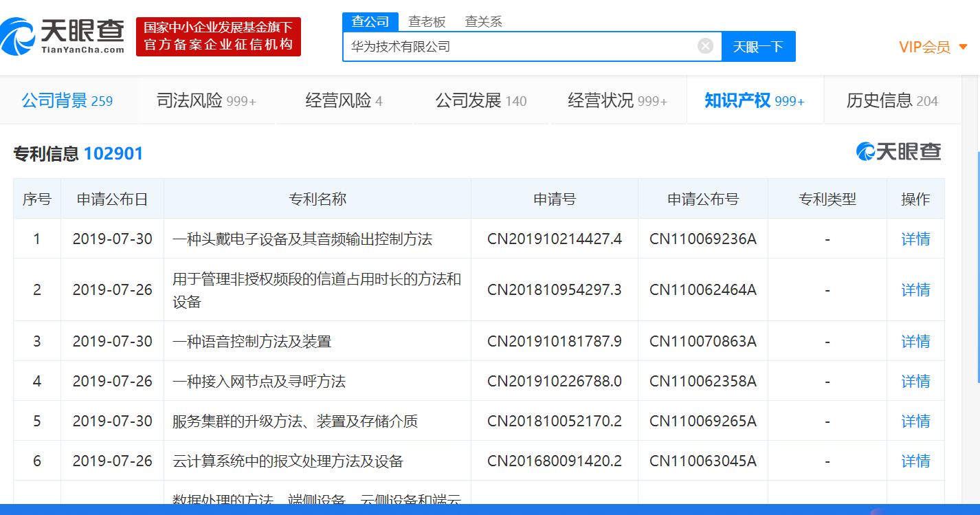980x515 pixels.
Task: Click application number CN201910214427.4
Action: [x=555, y=239]
